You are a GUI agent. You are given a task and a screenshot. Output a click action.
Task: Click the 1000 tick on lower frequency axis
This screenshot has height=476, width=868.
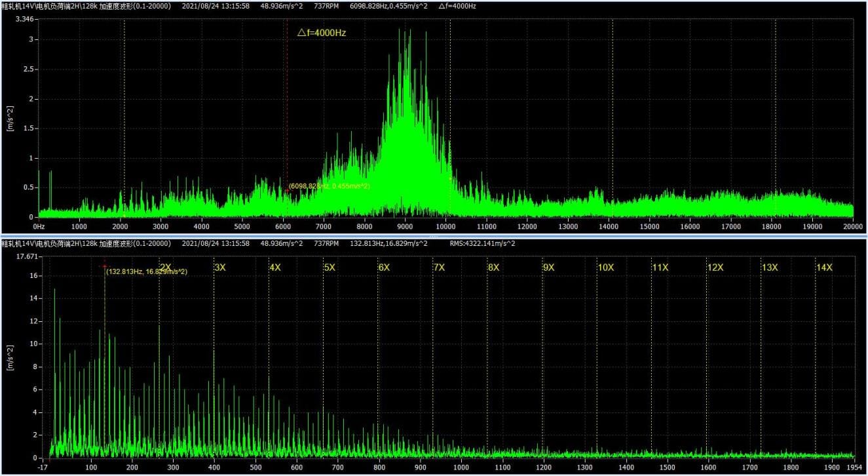click(x=461, y=468)
